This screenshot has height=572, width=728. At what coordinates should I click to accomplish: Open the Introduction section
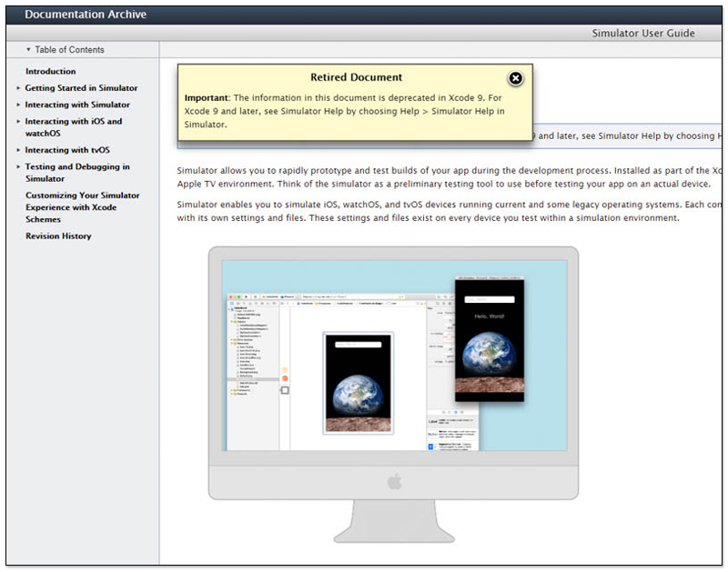click(51, 72)
